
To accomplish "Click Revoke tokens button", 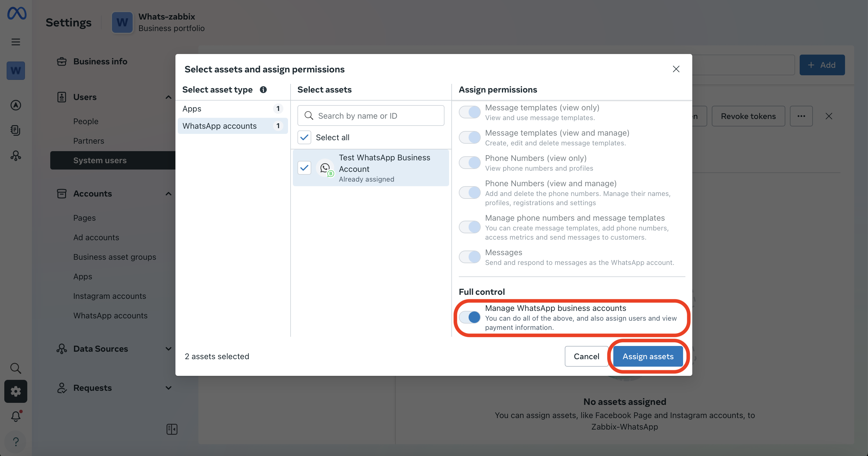I will (748, 116).
